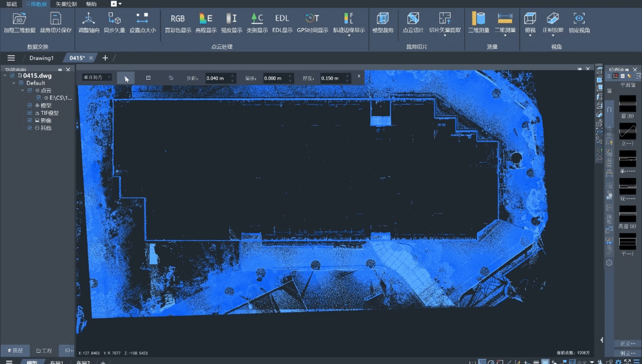Select the 模型裁剪 model clipping tool

pyautogui.click(x=382, y=19)
